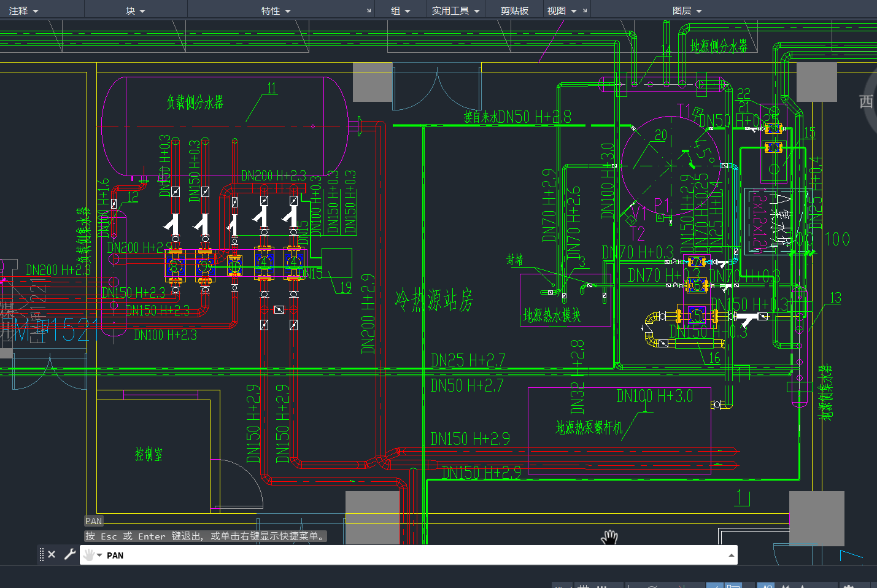The width and height of the screenshot is (877, 588).
Task: Click the command line grip handle
Action: 42,555
